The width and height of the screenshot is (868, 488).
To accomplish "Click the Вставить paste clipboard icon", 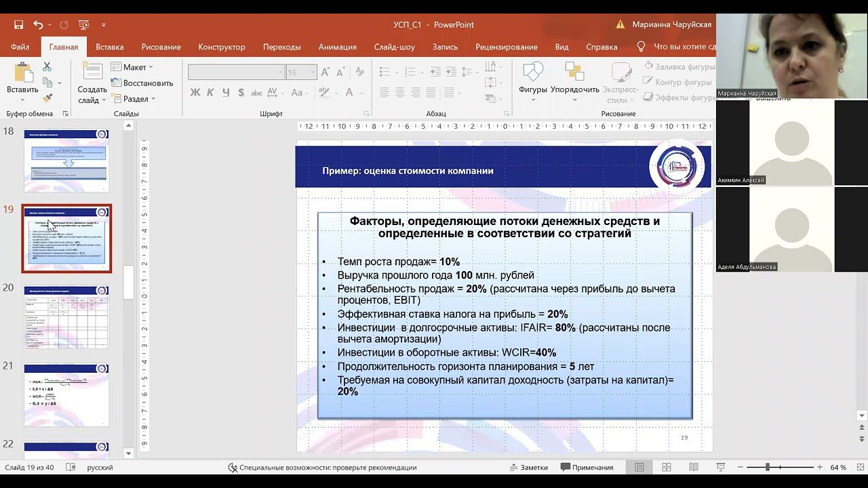I will 22,73.
